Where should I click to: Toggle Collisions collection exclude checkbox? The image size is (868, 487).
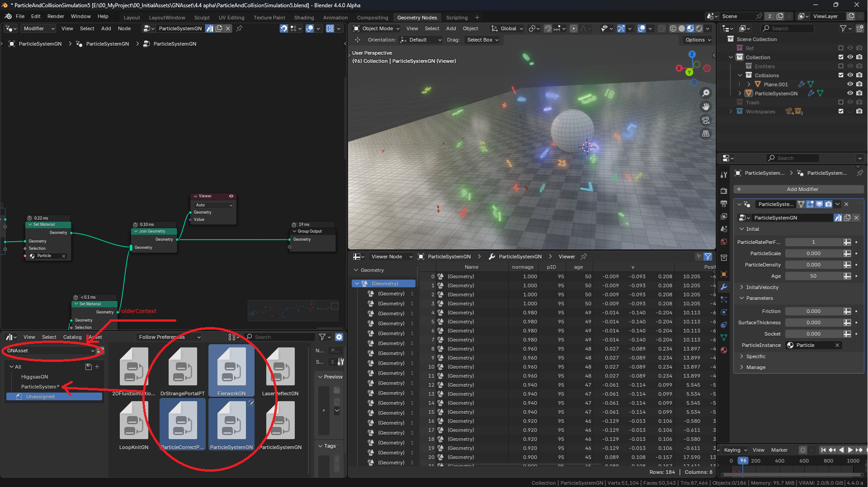841,75
